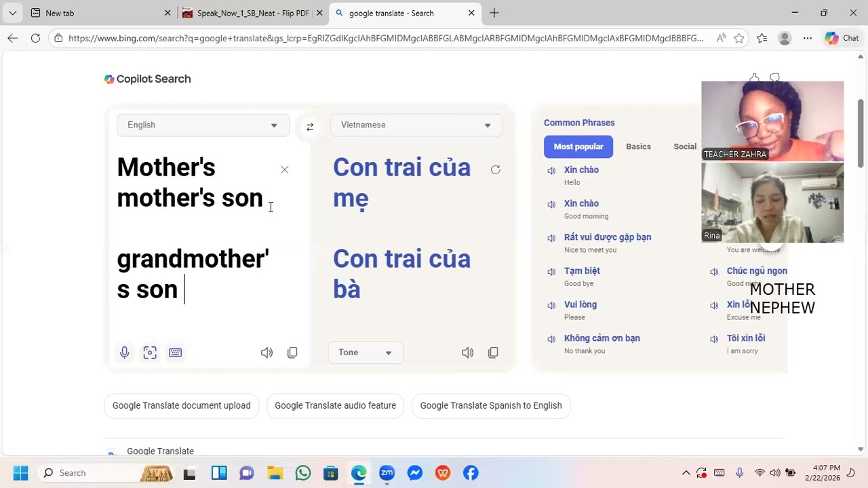Image resolution: width=868 pixels, height=488 pixels.
Task: Click the "Tạm biệt" phrase text
Action: coord(582,270)
